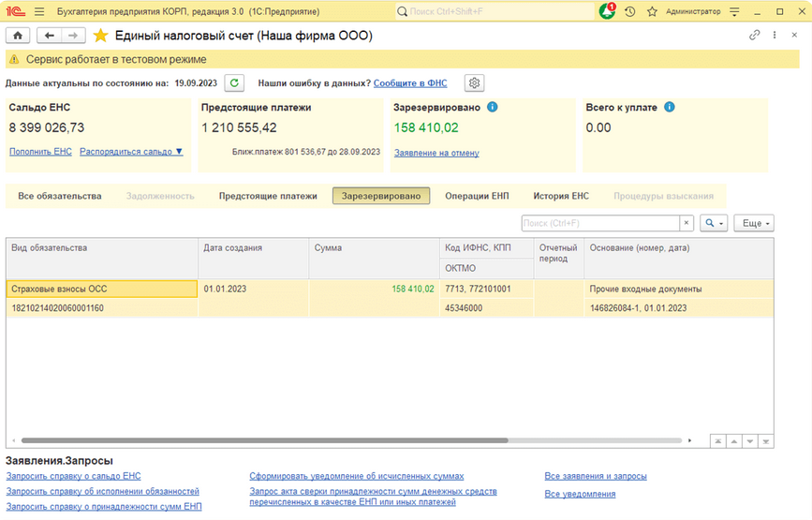812x520 pixels.
Task: Click Запросить справку о сальдо ЕНС
Action: pyautogui.click(x=74, y=476)
